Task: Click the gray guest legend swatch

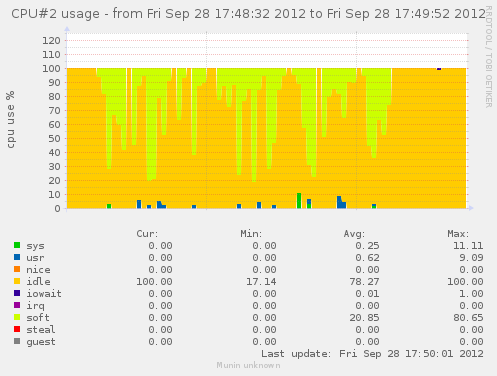Action: pyautogui.click(x=17, y=341)
